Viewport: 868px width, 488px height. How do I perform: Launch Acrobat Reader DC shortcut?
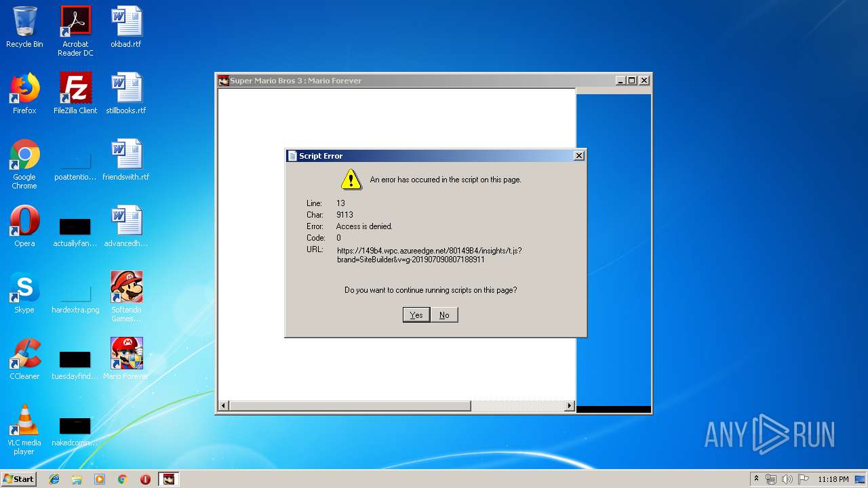pyautogui.click(x=75, y=31)
